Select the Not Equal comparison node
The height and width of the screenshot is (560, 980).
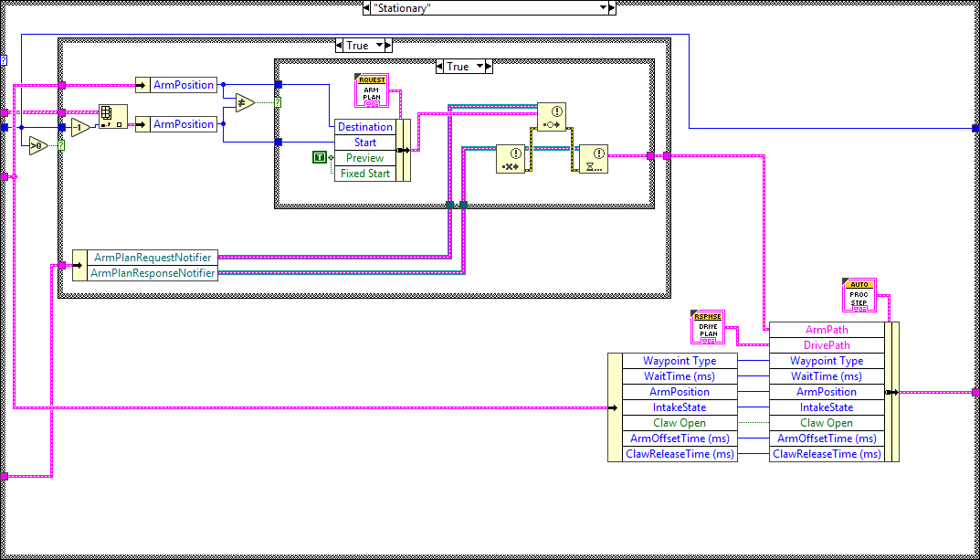point(243,102)
